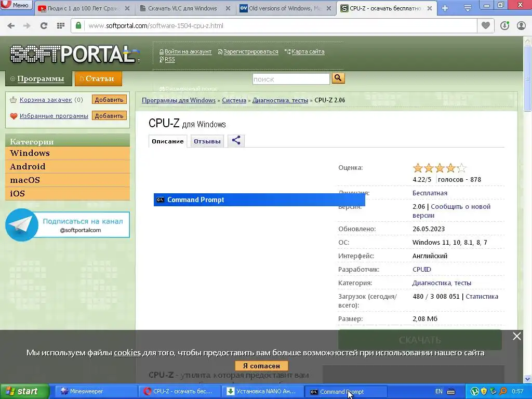Image resolution: width=532 pixels, height=399 pixels.
Task: Click the uTorrent tray icon
Action: 475,392
